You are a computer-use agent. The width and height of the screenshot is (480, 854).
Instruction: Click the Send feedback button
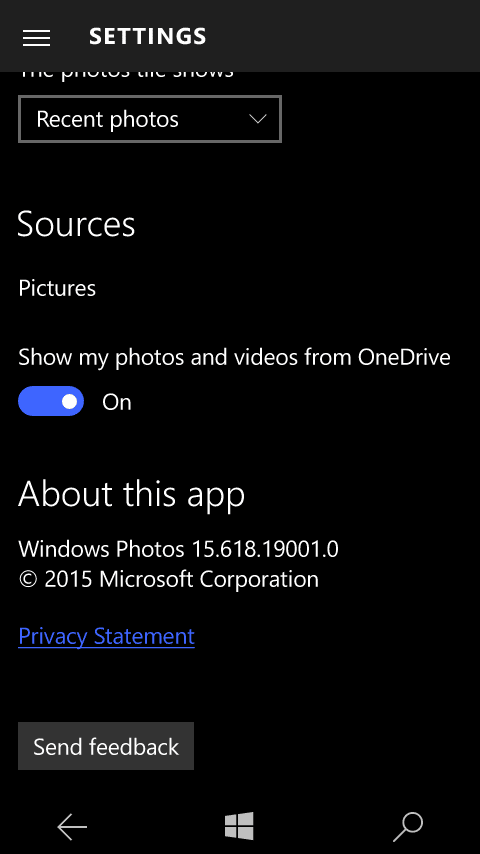[x=106, y=746]
